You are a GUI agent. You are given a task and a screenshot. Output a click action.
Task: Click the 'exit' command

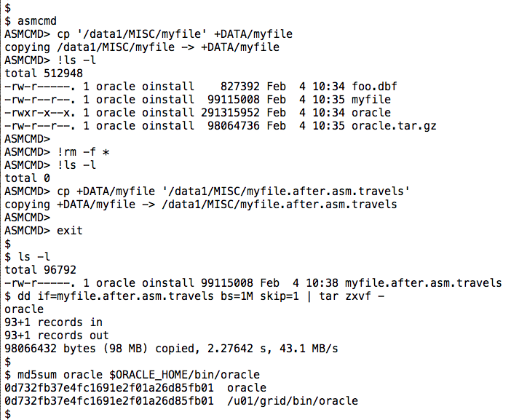pyautogui.click(x=81, y=231)
